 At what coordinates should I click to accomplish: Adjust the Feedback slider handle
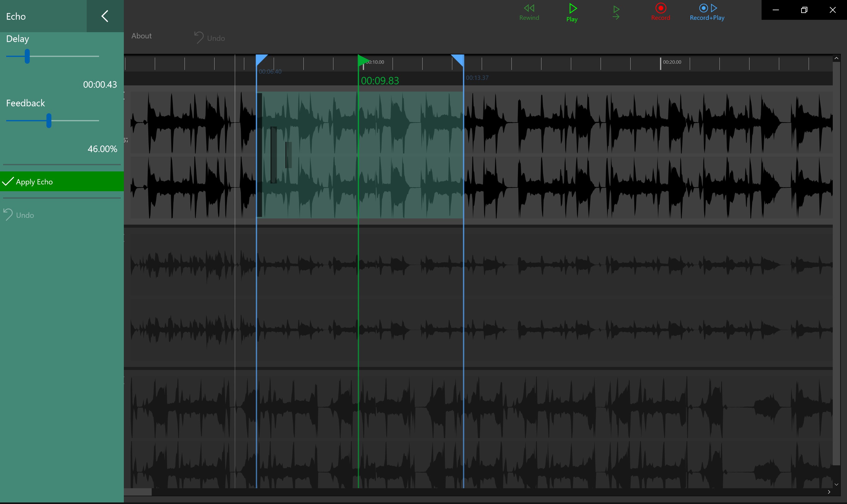click(x=49, y=121)
